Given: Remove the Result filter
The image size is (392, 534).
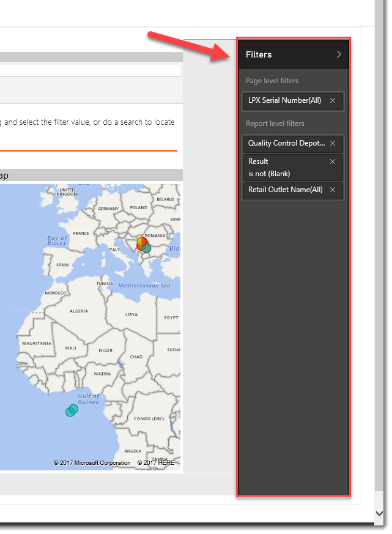Looking at the screenshot, I should point(333,161).
